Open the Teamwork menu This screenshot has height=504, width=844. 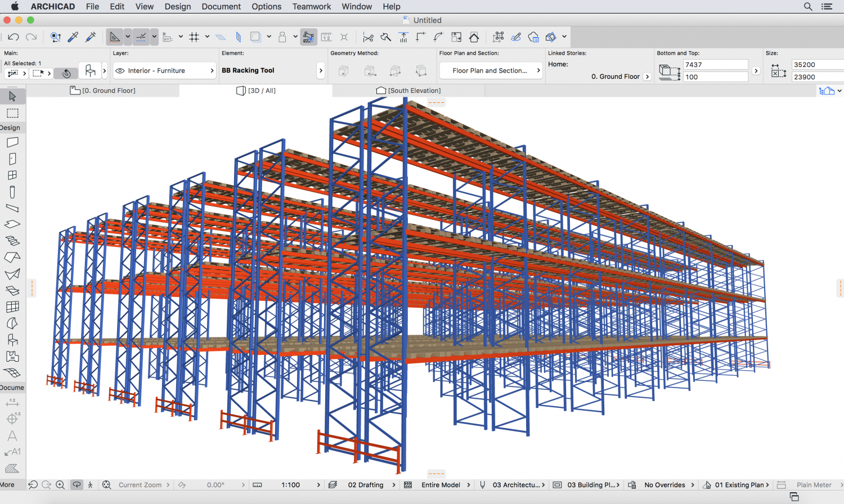312,7
